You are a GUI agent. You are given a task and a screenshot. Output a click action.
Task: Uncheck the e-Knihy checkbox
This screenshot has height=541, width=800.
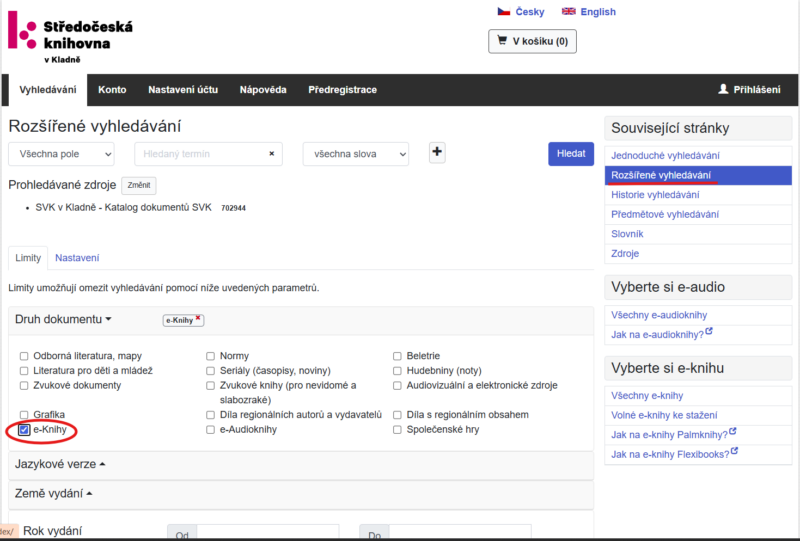[x=24, y=430]
